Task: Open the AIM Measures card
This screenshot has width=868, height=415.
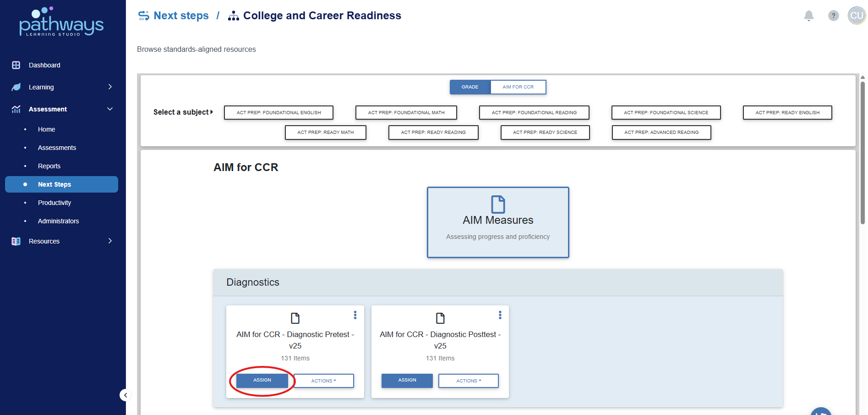Action: [x=498, y=222]
